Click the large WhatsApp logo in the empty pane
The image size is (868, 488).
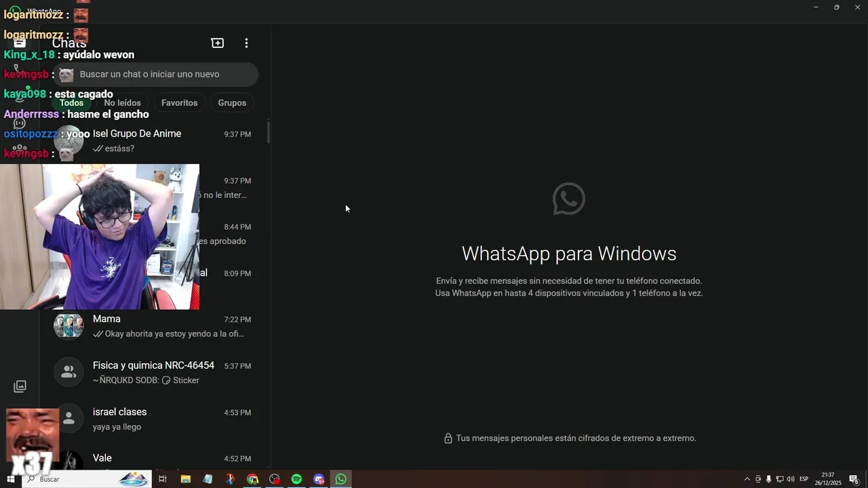569,199
